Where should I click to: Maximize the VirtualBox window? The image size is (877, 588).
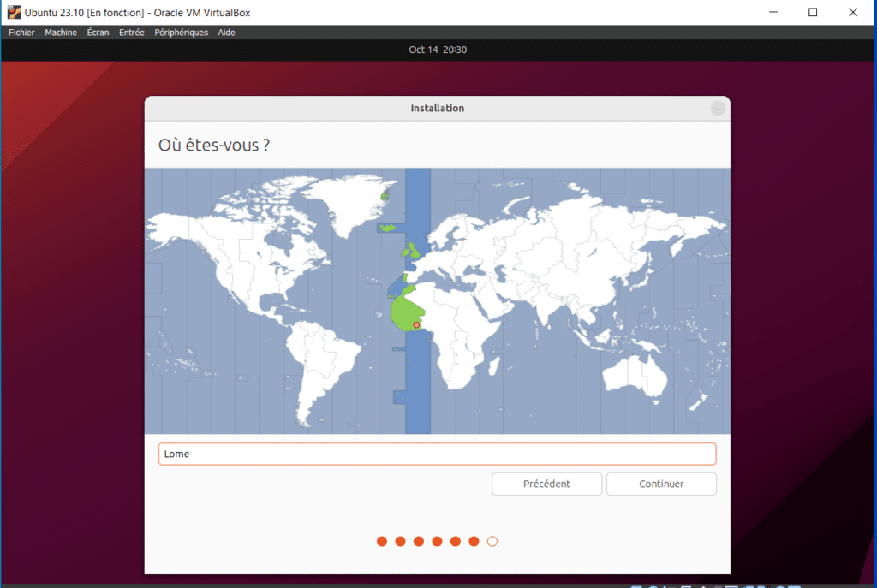(x=813, y=12)
